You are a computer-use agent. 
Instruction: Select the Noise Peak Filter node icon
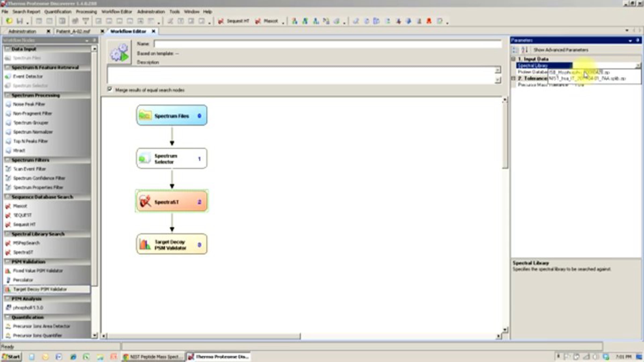tap(8, 104)
